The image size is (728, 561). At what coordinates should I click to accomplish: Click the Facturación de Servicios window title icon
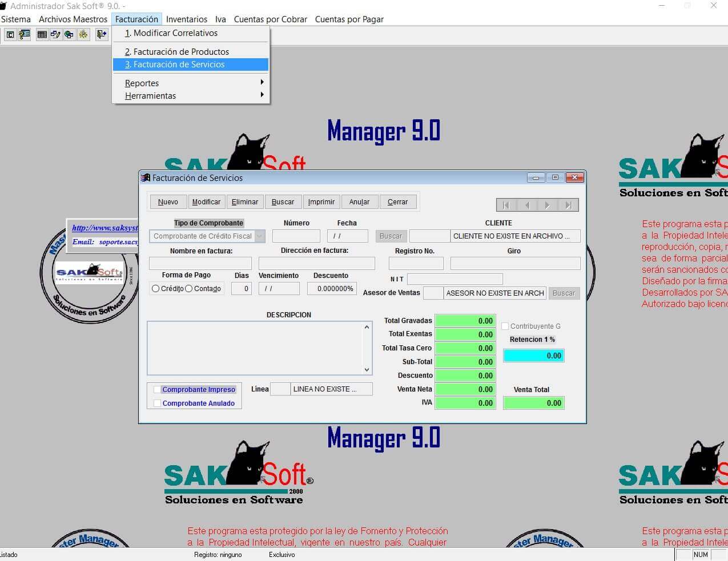point(146,177)
